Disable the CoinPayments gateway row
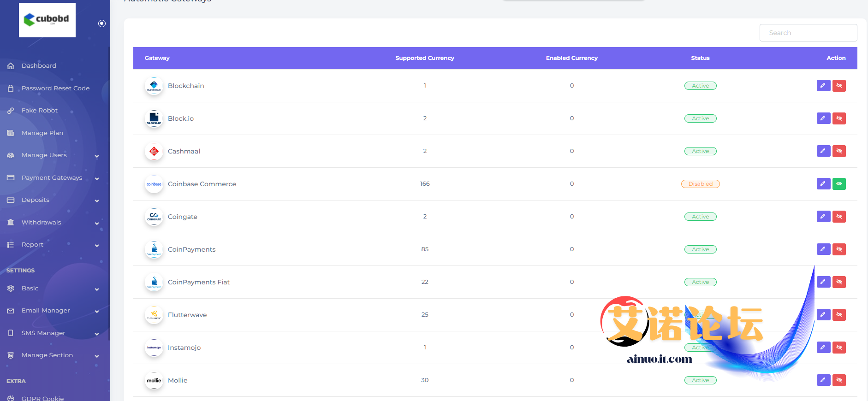The width and height of the screenshot is (868, 401). [839, 249]
